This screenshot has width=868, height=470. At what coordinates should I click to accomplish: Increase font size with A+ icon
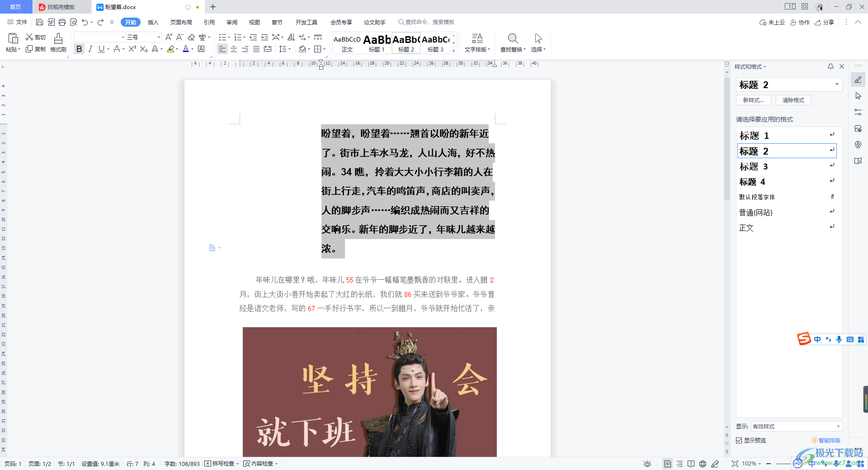(169, 37)
